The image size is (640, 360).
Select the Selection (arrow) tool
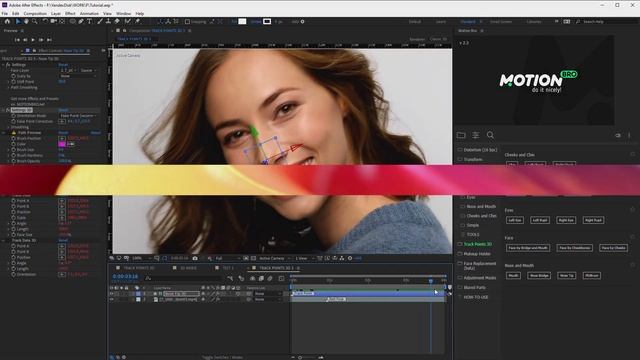click(18, 21)
